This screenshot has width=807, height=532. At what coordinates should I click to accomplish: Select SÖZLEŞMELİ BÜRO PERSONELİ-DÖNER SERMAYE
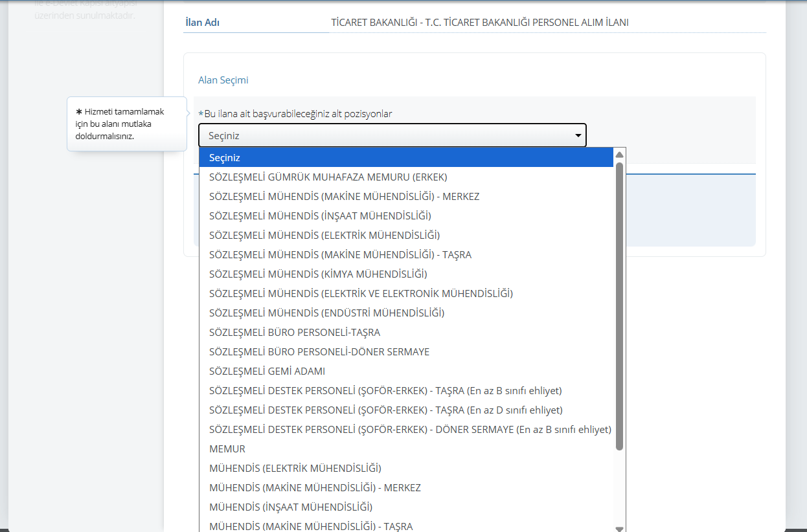tap(319, 352)
